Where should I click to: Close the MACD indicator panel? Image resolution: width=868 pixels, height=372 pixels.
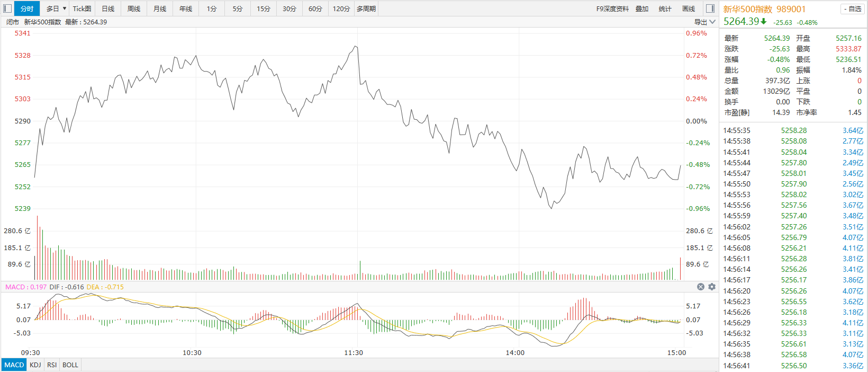tap(701, 287)
